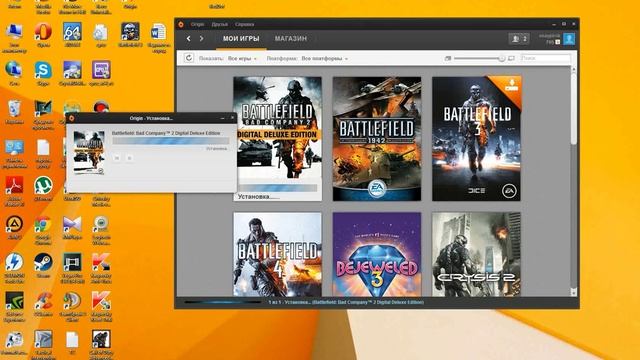Click the username text next to avatar
Screen dimensions: 640x360
549,36
